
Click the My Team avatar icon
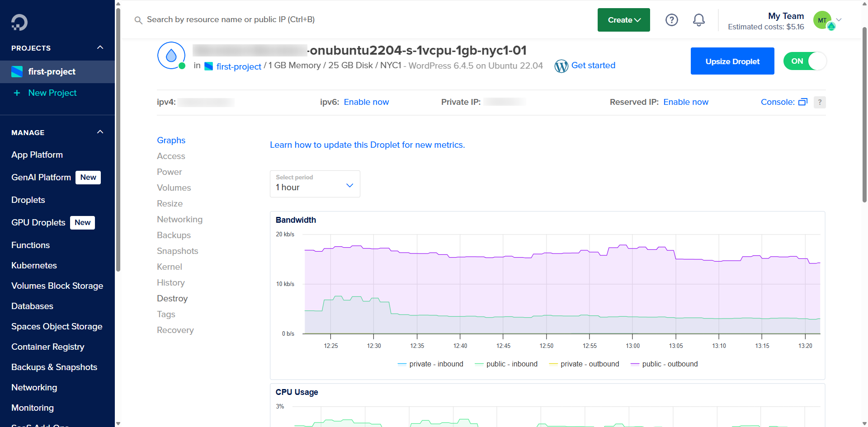[822, 20]
